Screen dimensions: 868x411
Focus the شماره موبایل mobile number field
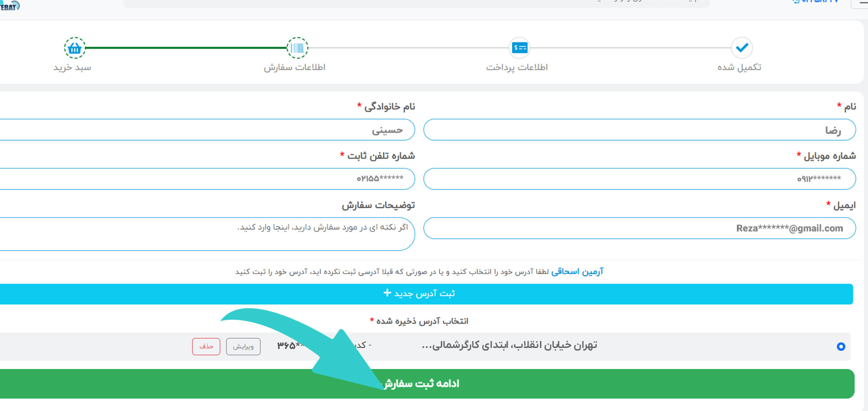(x=640, y=179)
